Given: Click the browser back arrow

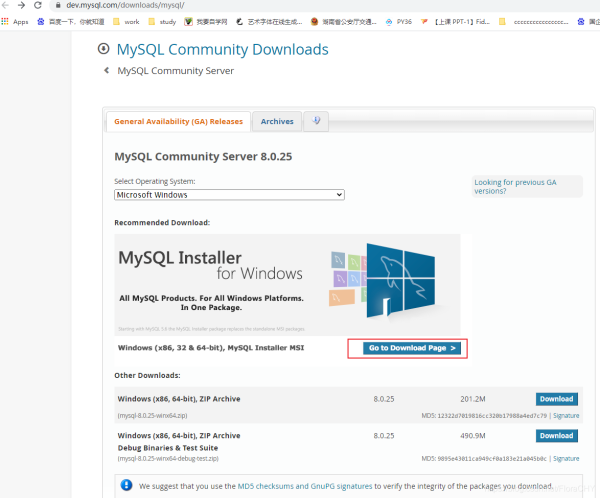Looking at the screenshot, I should point(7,6).
